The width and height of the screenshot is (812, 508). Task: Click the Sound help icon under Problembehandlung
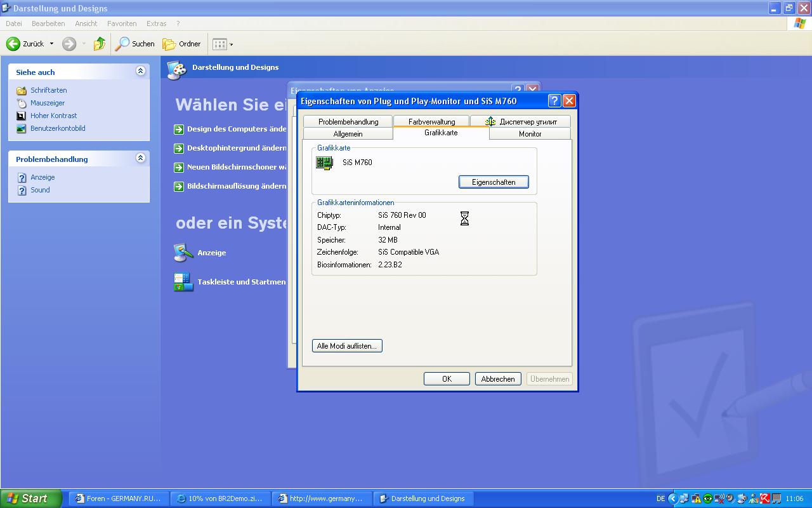(x=22, y=190)
